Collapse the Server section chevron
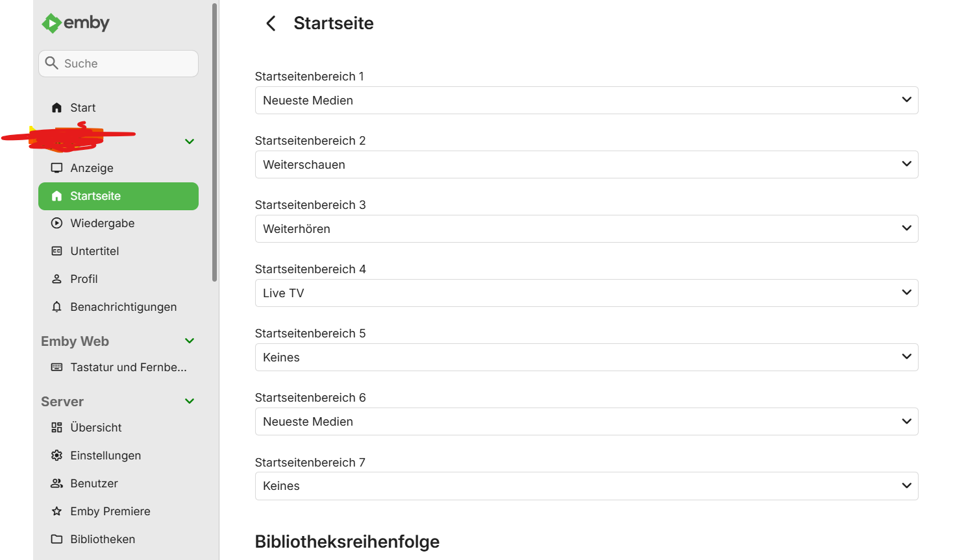The image size is (966, 560). coord(189,400)
